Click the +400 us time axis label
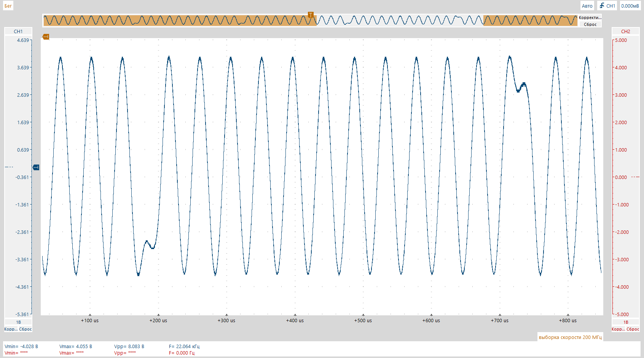Viewport: 644px width, 358px height. (x=295, y=320)
